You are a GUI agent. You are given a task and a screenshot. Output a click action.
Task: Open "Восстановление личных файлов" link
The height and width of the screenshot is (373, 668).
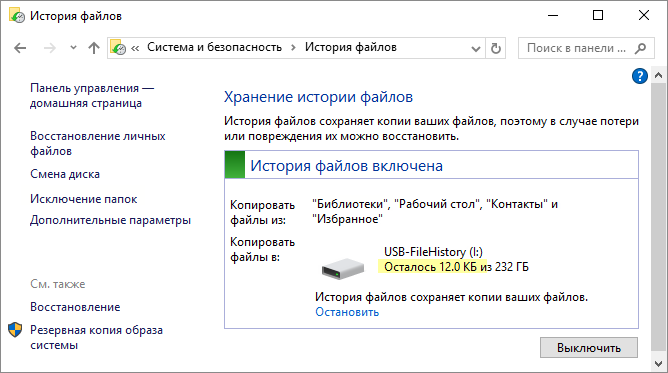pos(98,143)
